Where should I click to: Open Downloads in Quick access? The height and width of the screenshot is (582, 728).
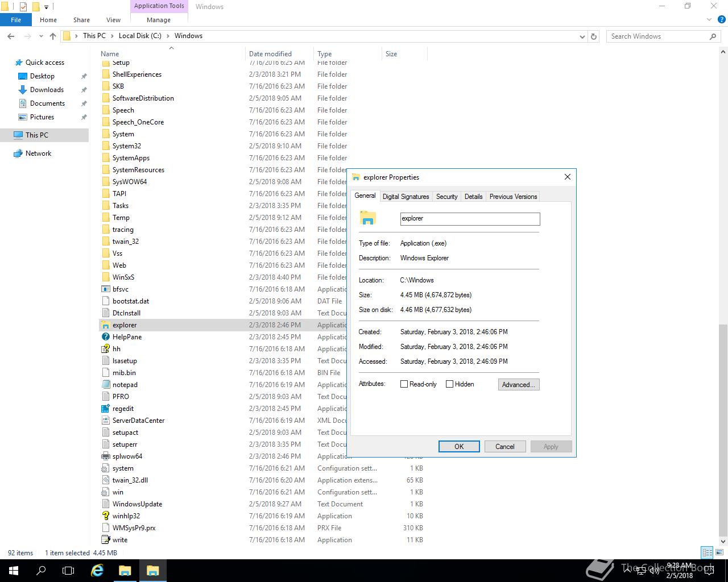47,90
